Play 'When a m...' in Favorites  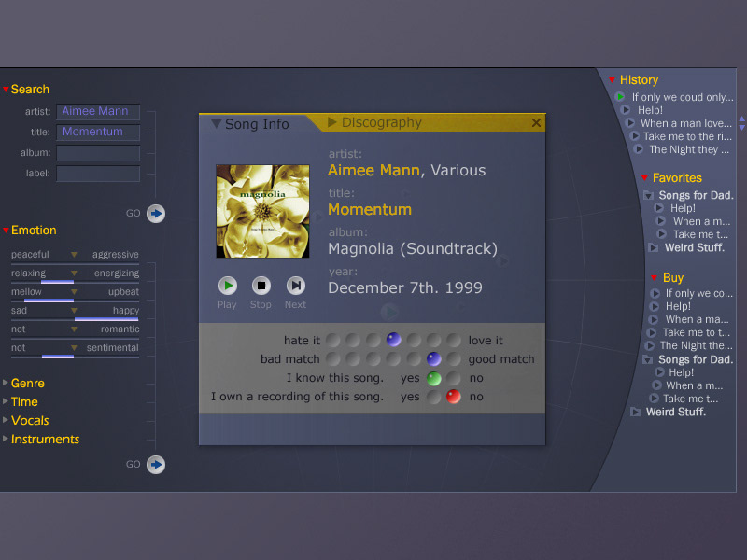tap(661, 221)
